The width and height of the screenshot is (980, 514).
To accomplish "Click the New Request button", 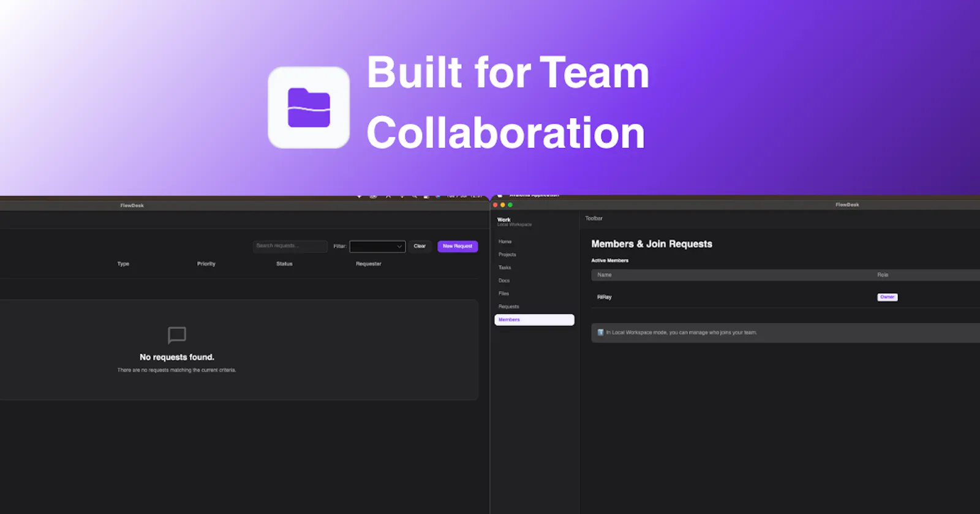I will pos(458,246).
